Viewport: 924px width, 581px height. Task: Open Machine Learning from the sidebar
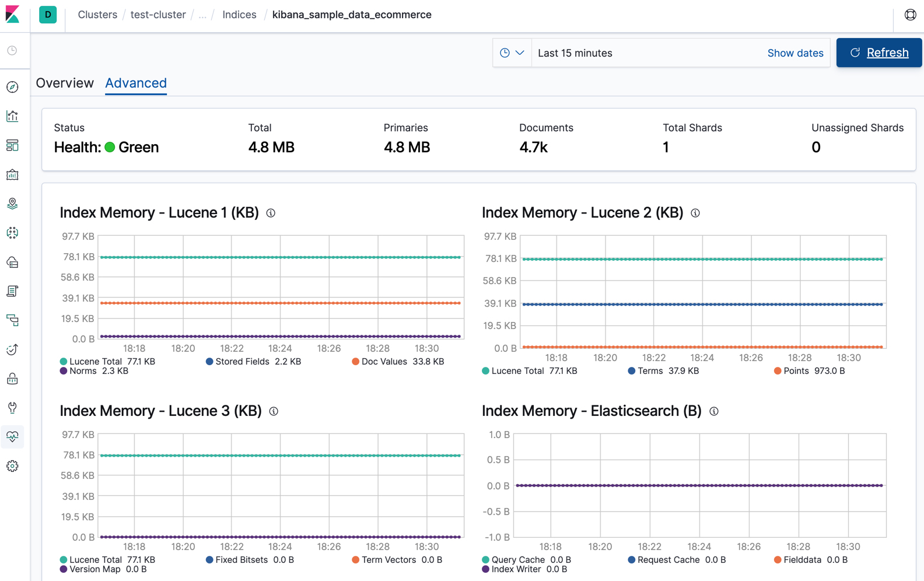(12, 233)
